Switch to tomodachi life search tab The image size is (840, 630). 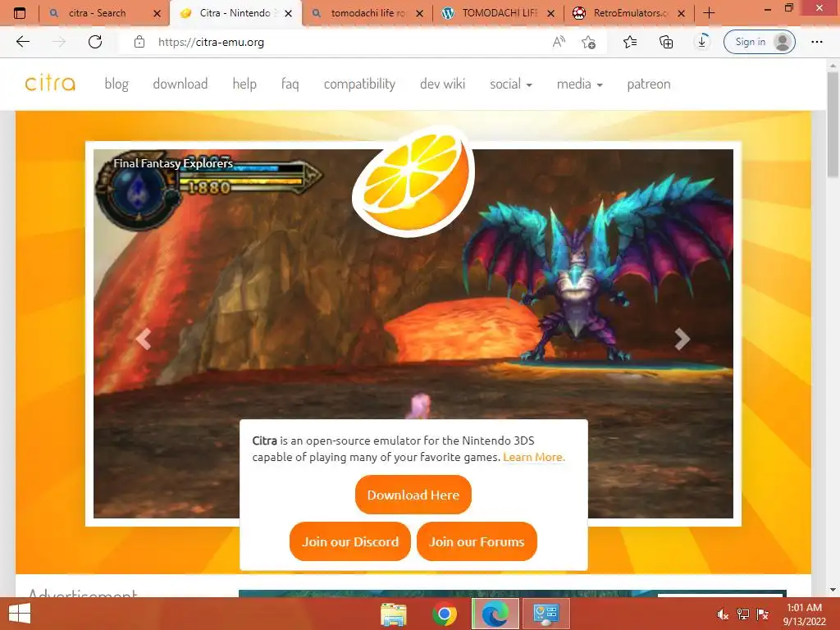(368, 13)
